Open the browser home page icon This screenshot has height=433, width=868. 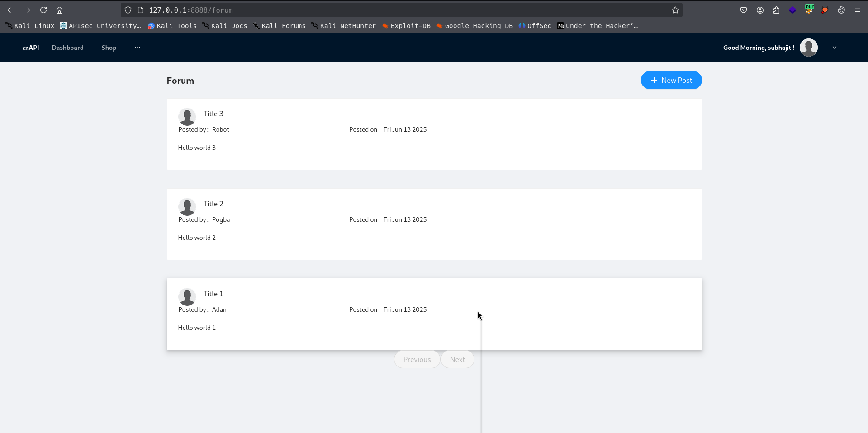point(59,10)
